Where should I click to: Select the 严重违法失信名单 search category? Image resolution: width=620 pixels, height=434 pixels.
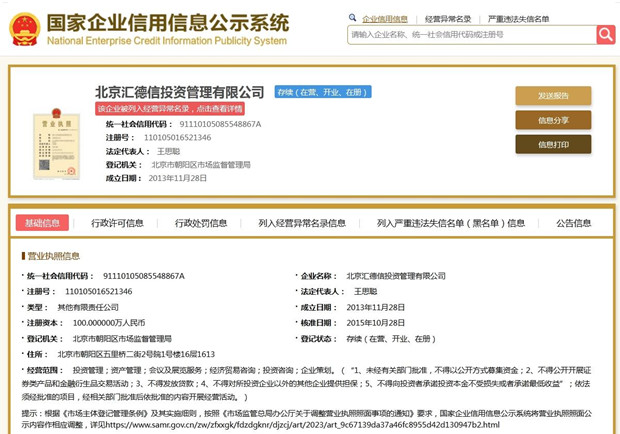point(518,19)
